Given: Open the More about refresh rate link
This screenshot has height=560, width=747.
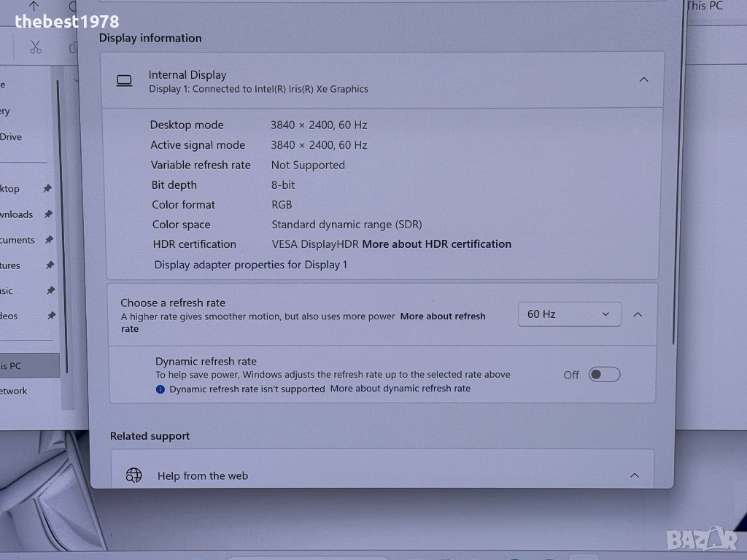Looking at the screenshot, I should click(442, 316).
